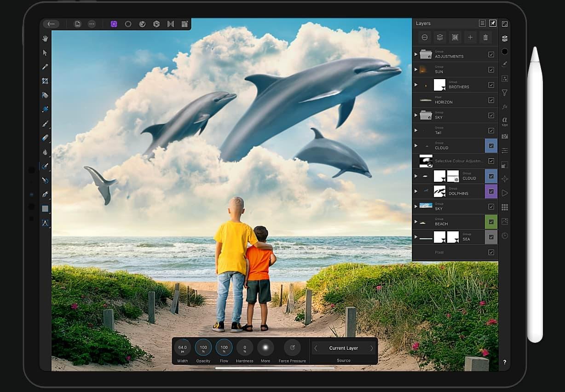Adjust the brush Opacity dial
Viewport: 565px width, 392px height.
(x=203, y=348)
